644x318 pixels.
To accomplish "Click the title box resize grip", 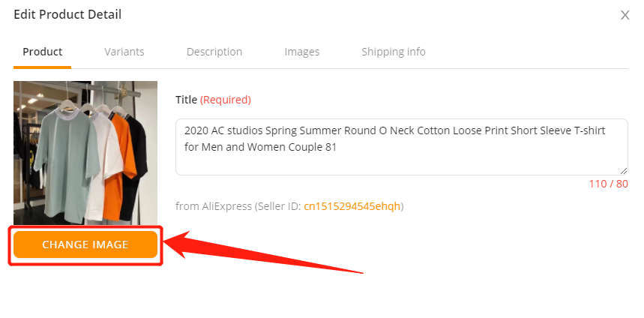I will pyautogui.click(x=624, y=170).
